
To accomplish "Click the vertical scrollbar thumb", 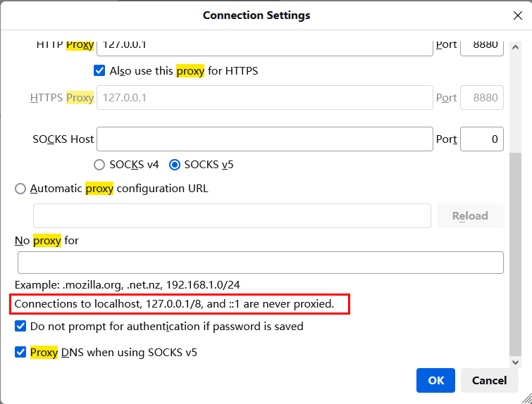I will [x=515, y=254].
